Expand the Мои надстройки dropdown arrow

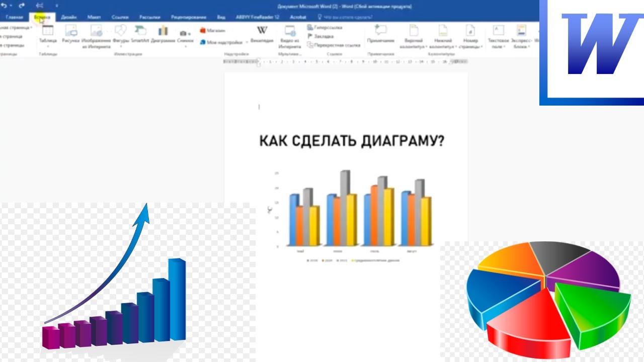(247, 43)
